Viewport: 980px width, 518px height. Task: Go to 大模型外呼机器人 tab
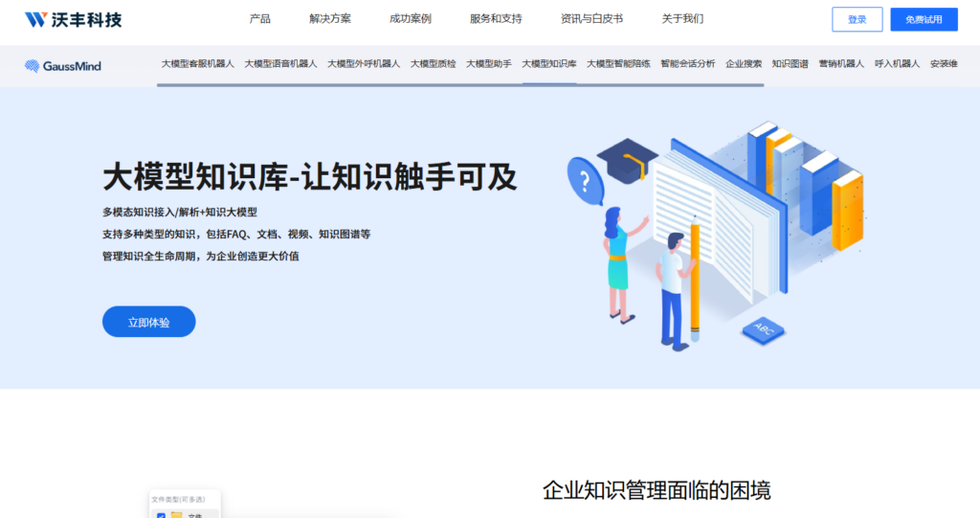point(364,64)
